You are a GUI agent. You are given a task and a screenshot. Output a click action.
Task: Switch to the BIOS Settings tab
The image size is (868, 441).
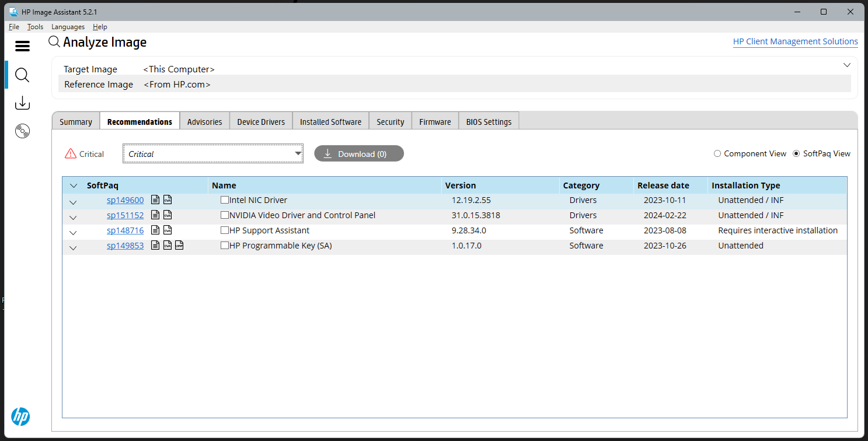489,121
